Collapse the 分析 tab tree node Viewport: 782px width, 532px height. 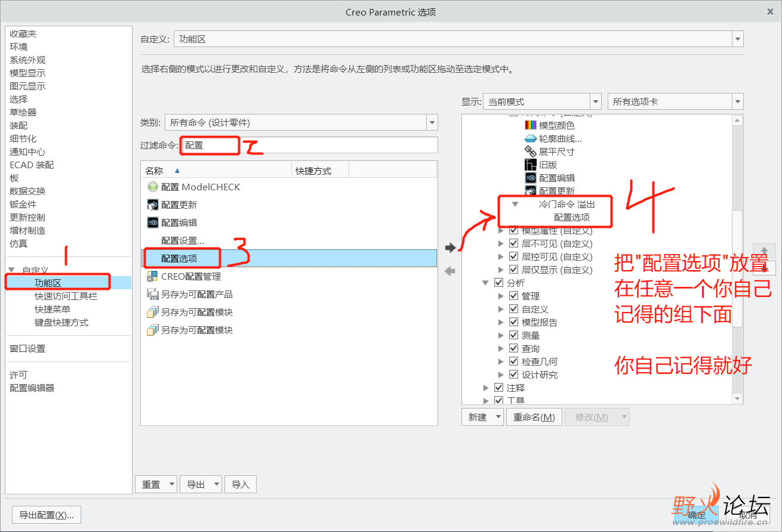pos(486,283)
